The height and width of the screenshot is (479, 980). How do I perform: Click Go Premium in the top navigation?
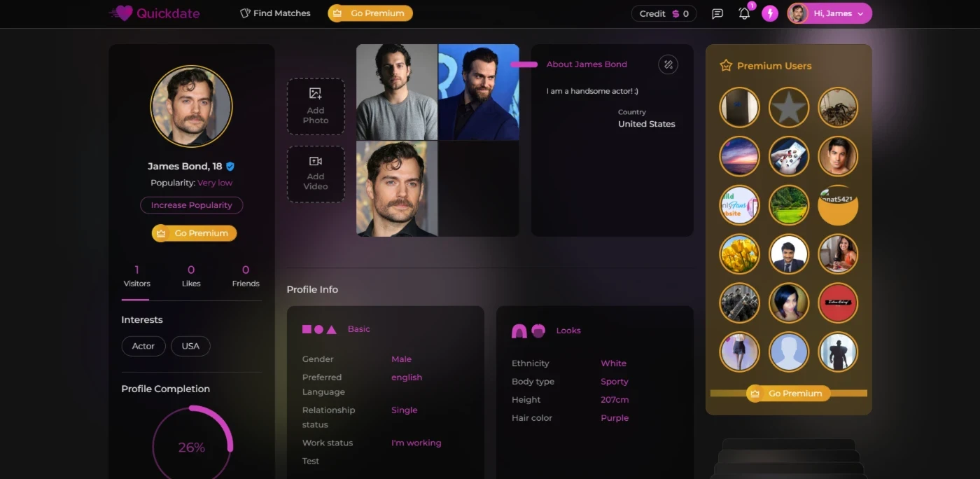coord(370,13)
